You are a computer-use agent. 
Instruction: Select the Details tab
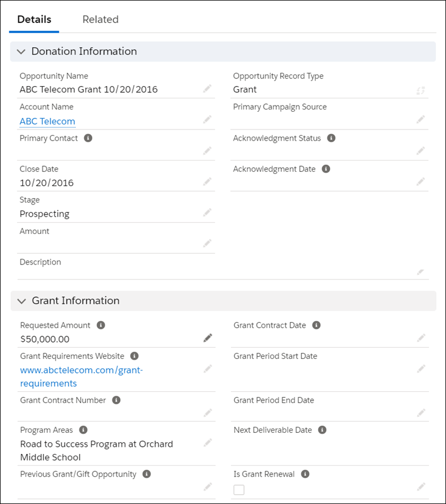(34, 19)
